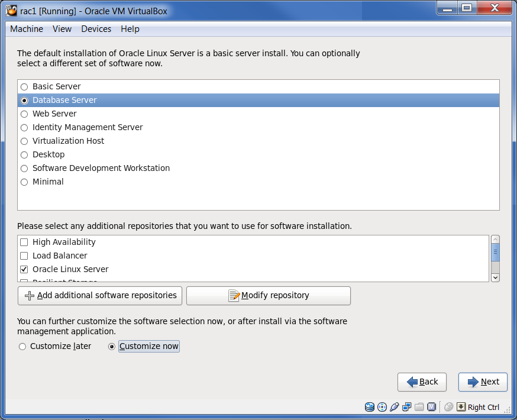Click the Back button
The width and height of the screenshot is (517, 420).
click(x=422, y=382)
